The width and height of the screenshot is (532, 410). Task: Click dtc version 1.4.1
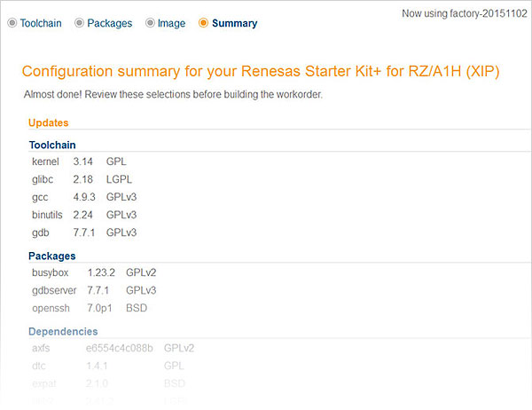97,366
